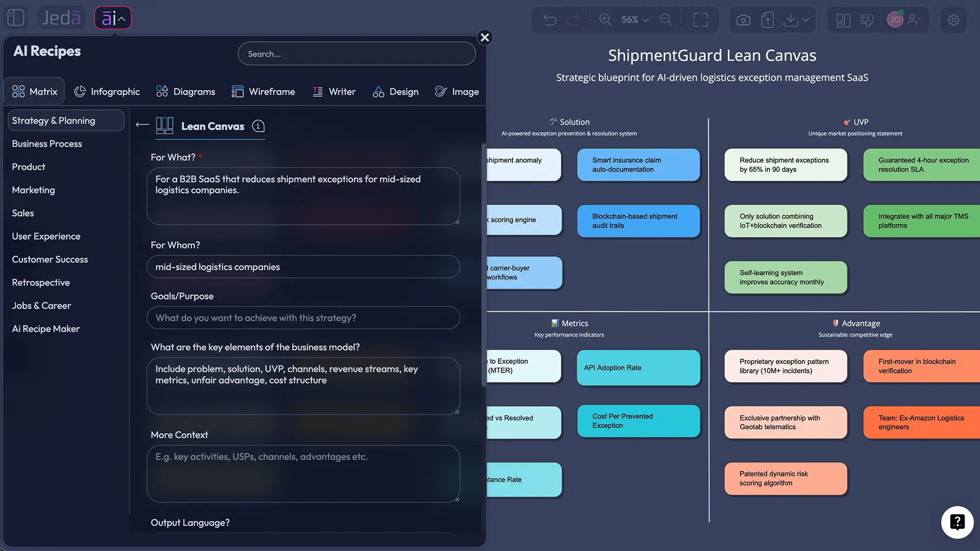Select the User Experience category

[46, 236]
